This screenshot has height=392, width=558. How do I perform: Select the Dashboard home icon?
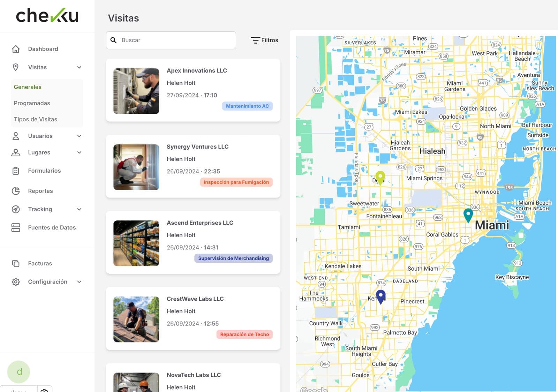point(16,49)
